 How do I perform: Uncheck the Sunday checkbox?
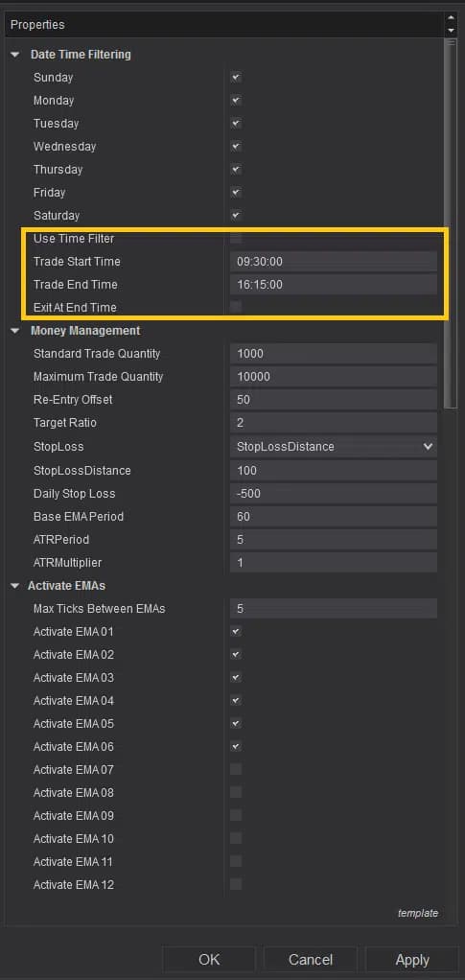click(236, 78)
